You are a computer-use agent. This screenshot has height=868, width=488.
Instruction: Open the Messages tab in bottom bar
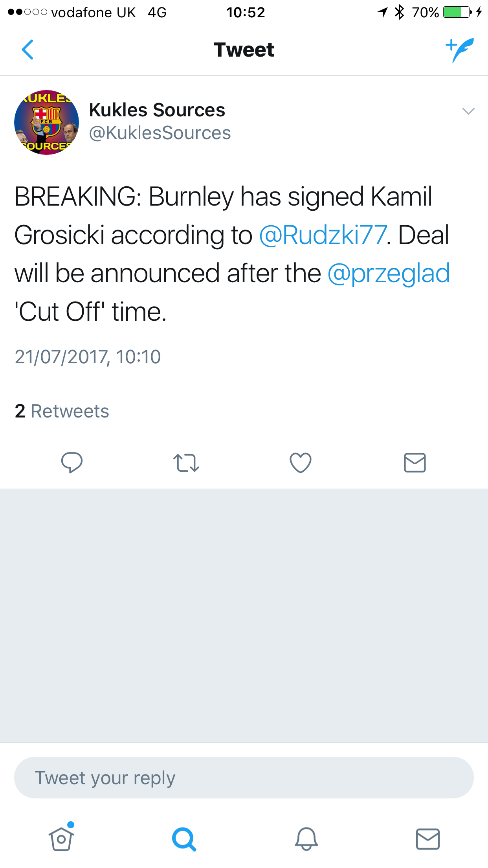coord(428,839)
